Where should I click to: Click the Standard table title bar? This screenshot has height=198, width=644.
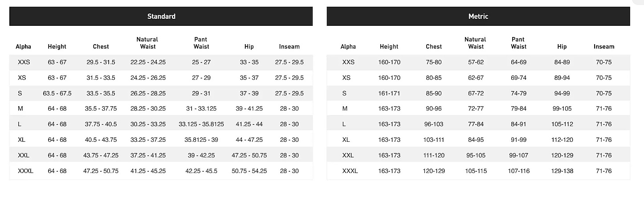pyautogui.click(x=161, y=16)
